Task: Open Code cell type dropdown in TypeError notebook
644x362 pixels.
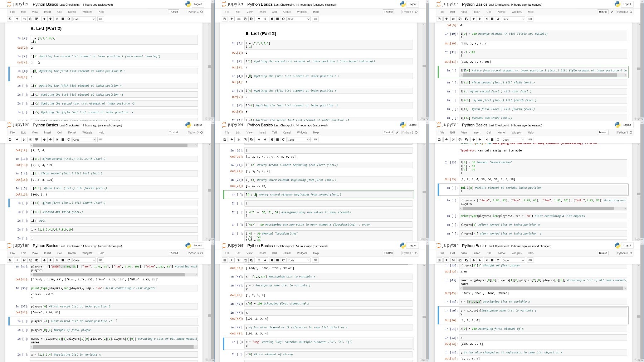Action: (513, 139)
